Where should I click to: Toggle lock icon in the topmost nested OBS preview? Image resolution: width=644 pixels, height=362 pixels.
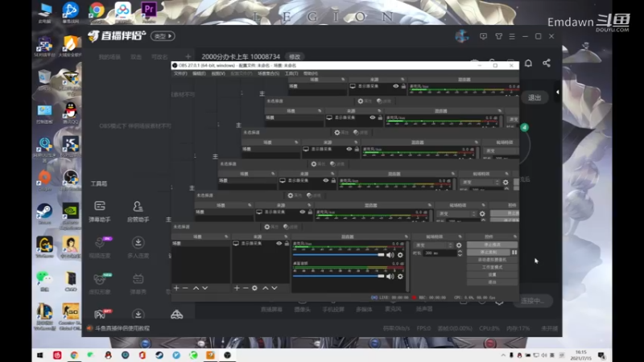pyautogui.click(x=403, y=86)
